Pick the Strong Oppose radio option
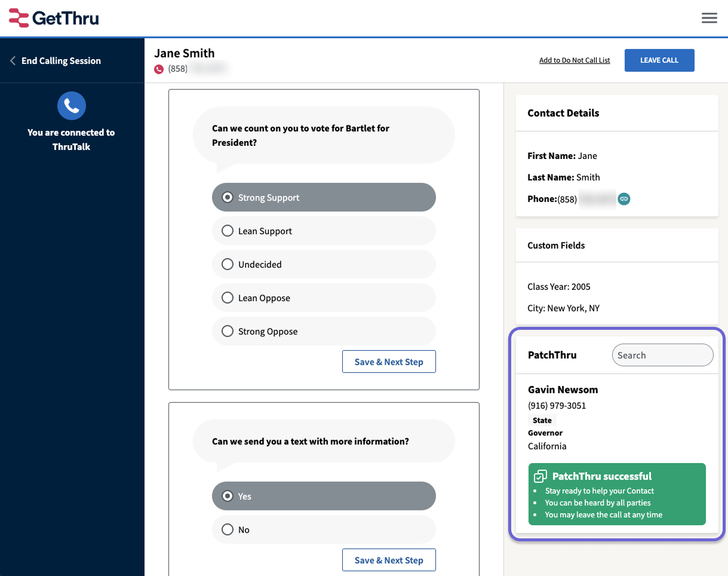The height and width of the screenshot is (576, 728). pos(324,331)
